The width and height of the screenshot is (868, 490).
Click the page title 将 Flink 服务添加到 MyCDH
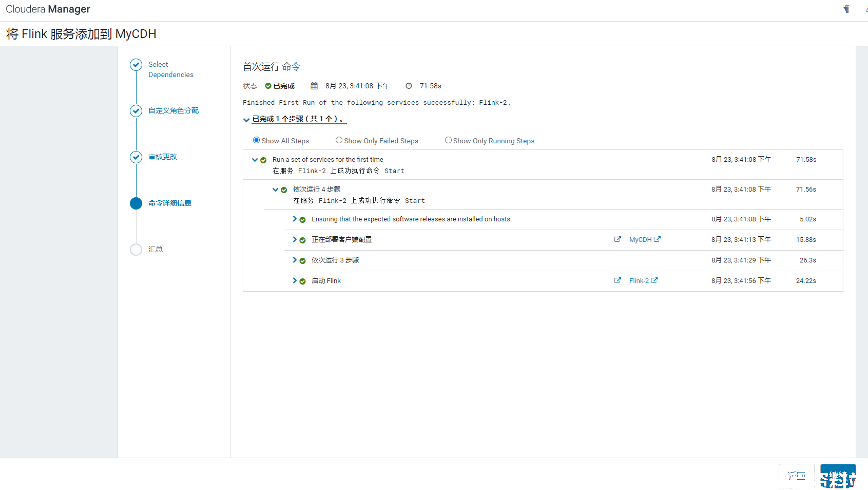click(x=81, y=34)
